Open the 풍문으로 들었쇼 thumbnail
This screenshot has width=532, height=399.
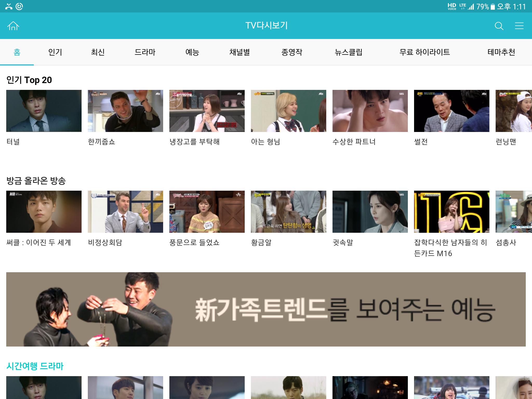pyautogui.click(x=207, y=212)
